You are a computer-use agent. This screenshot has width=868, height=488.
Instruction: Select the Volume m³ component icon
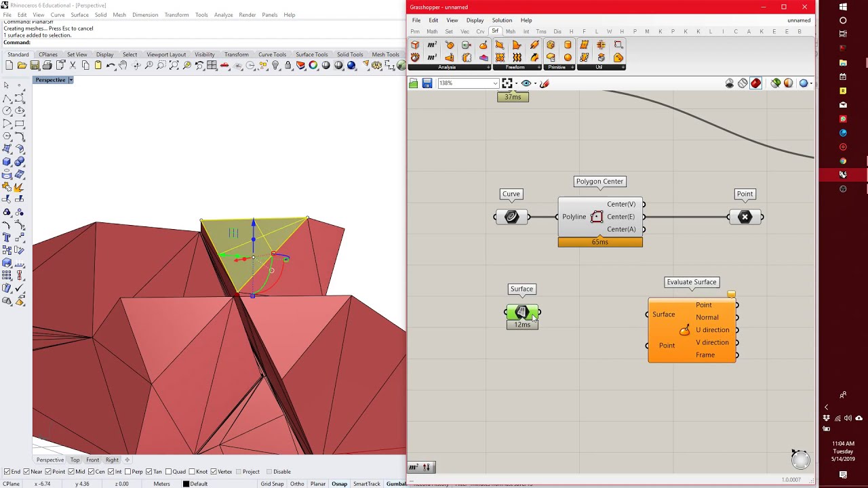point(432,58)
